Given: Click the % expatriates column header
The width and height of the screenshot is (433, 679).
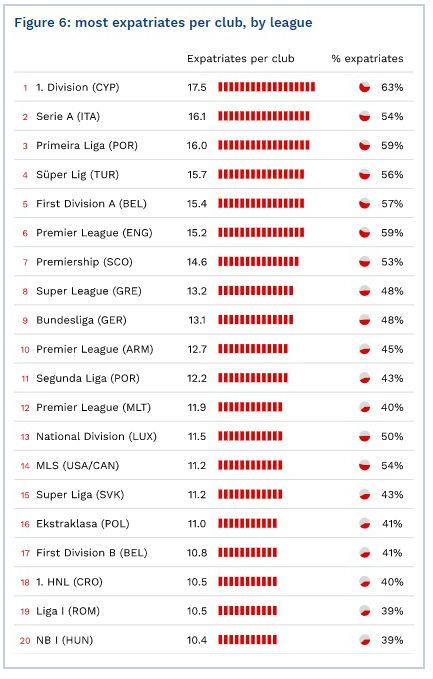Looking at the screenshot, I should click(x=367, y=58).
